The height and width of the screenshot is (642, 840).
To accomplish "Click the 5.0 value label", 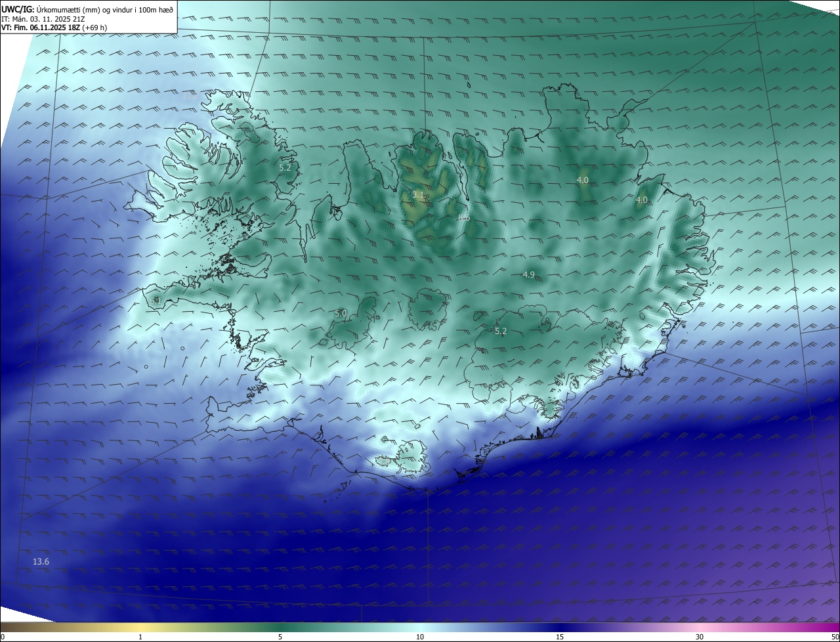I will (x=341, y=314).
